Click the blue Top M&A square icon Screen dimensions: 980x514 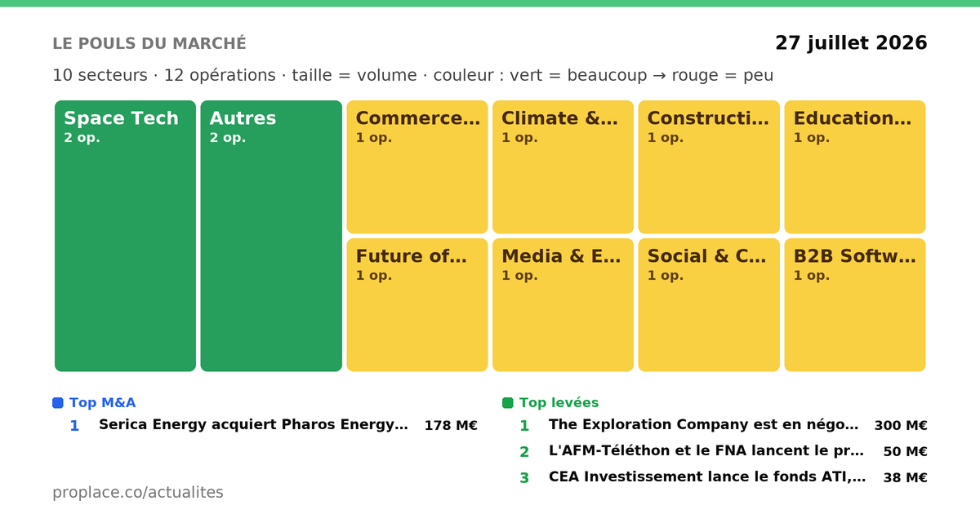click(x=58, y=403)
